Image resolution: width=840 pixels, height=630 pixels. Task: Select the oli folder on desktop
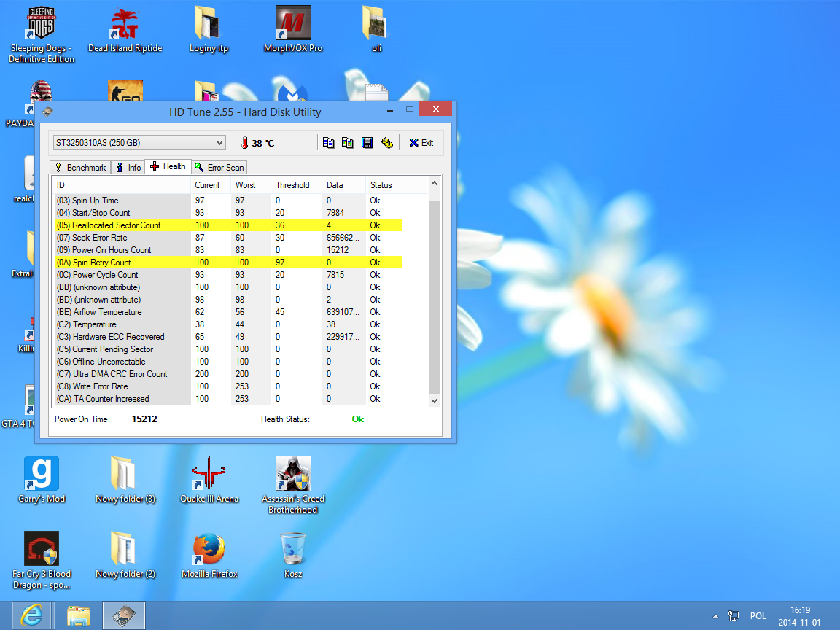[x=376, y=30]
